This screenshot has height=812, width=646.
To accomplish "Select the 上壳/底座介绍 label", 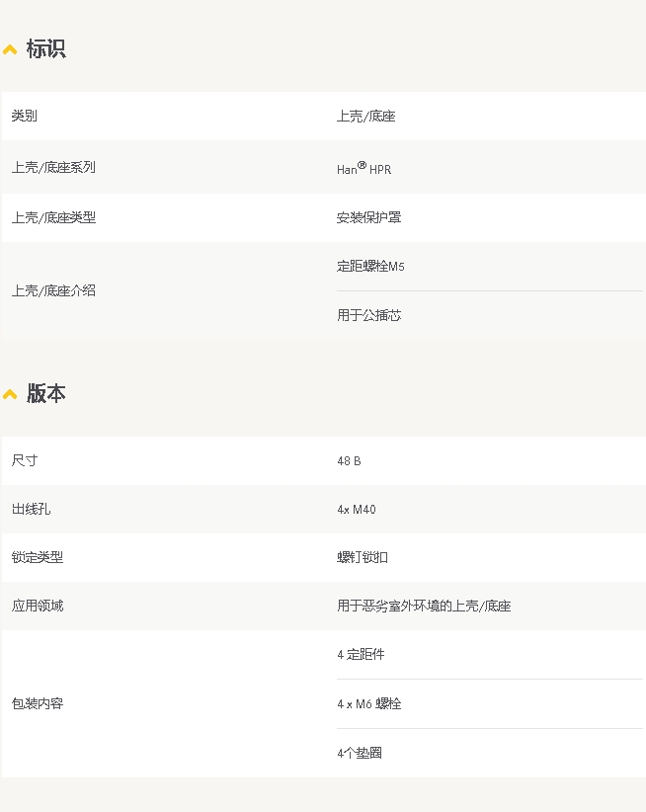I will click(x=53, y=291).
